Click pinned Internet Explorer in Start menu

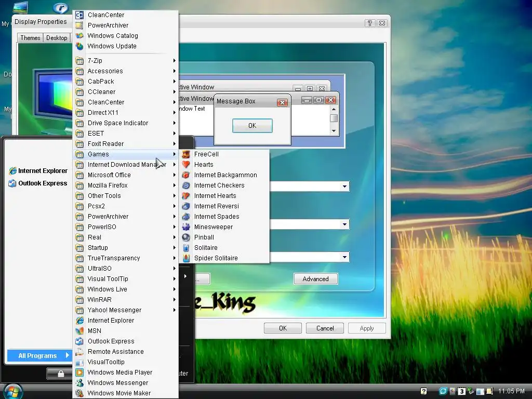point(38,170)
